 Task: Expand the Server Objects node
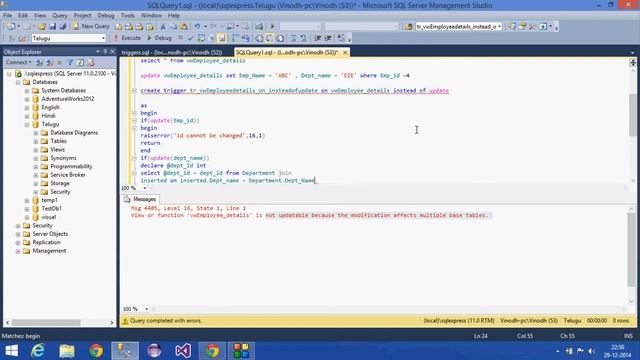click(18, 234)
